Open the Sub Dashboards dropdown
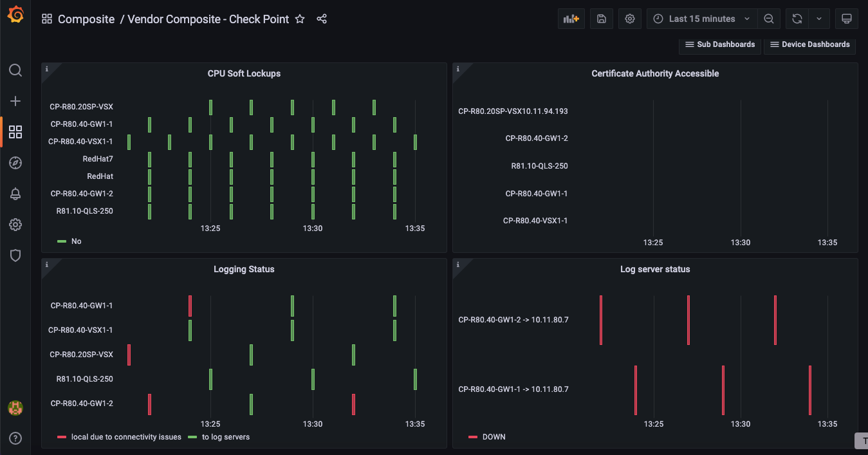 (720, 44)
